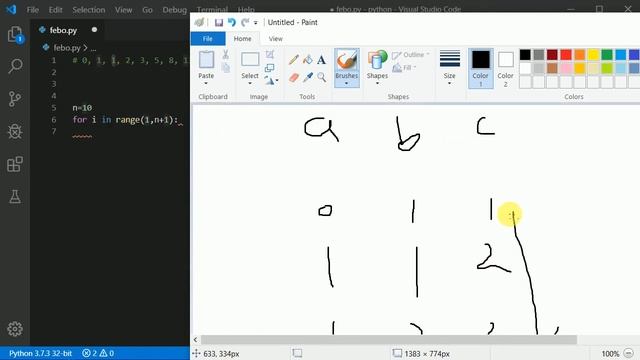Screen dimensions: 640x360
Task: Open shape Fill dropdown
Action: pos(404,68)
